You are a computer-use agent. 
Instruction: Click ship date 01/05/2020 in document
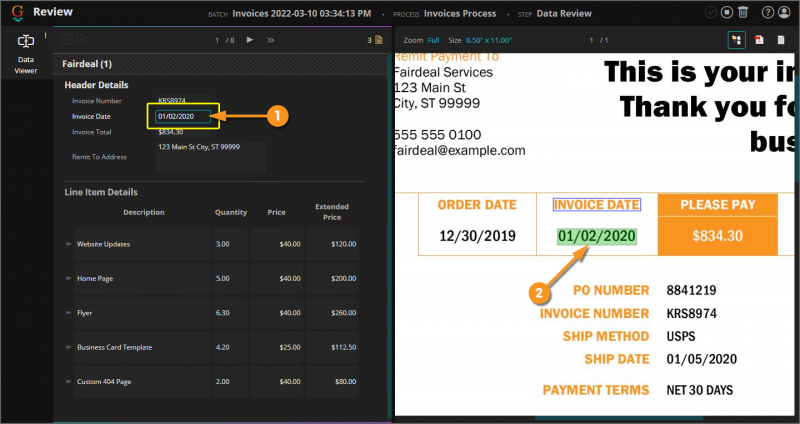pos(702,359)
